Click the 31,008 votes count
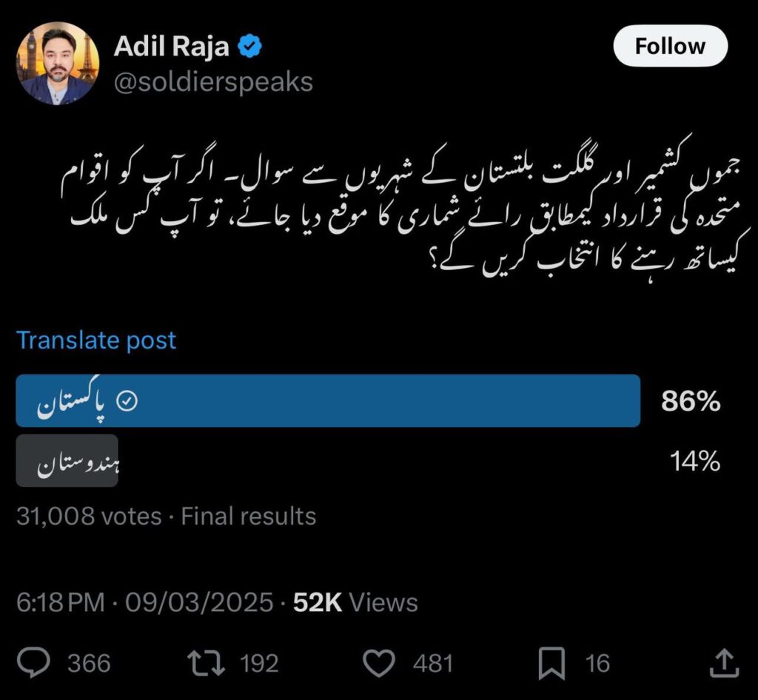 coord(89,516)
